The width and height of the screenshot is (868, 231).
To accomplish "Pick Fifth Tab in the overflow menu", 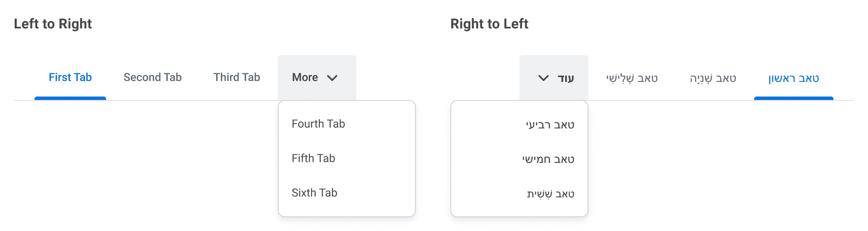I will tap(313, 159).
